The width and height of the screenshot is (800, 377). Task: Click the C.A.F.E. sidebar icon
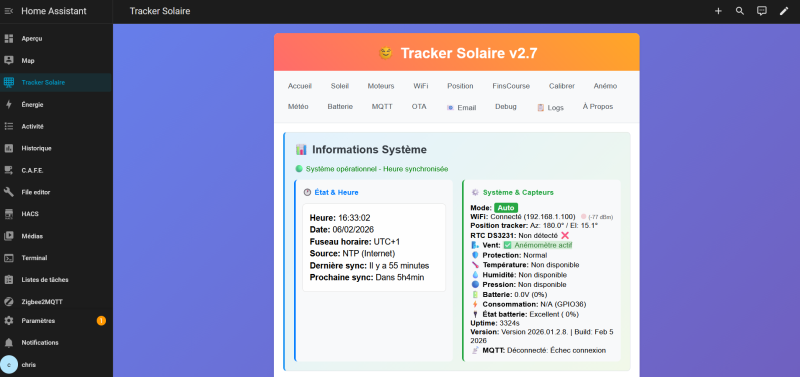click(9, 170)
